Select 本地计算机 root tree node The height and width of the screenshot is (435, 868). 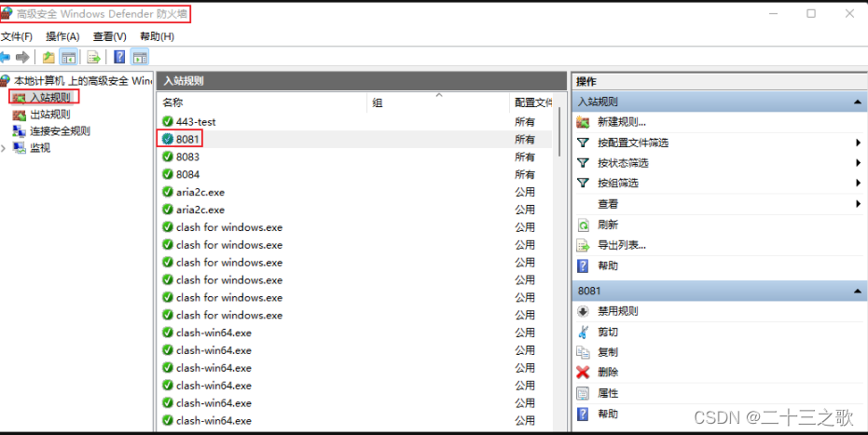coord(82,81)
